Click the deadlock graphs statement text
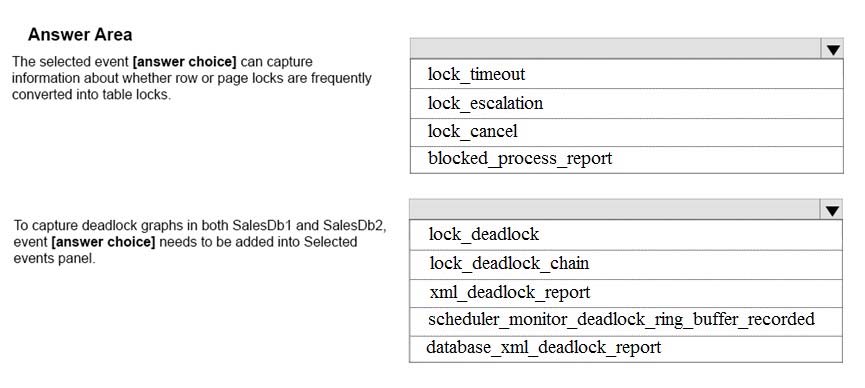Screen dimensions: 865x388 200,242
